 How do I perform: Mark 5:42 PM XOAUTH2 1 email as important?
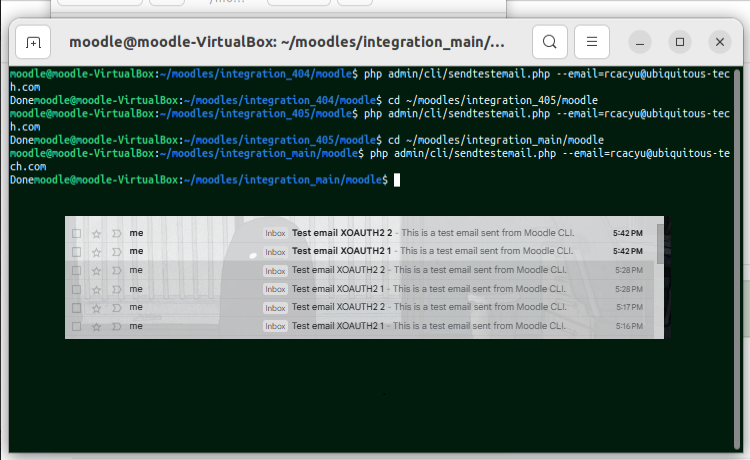[x=116, y=252]
